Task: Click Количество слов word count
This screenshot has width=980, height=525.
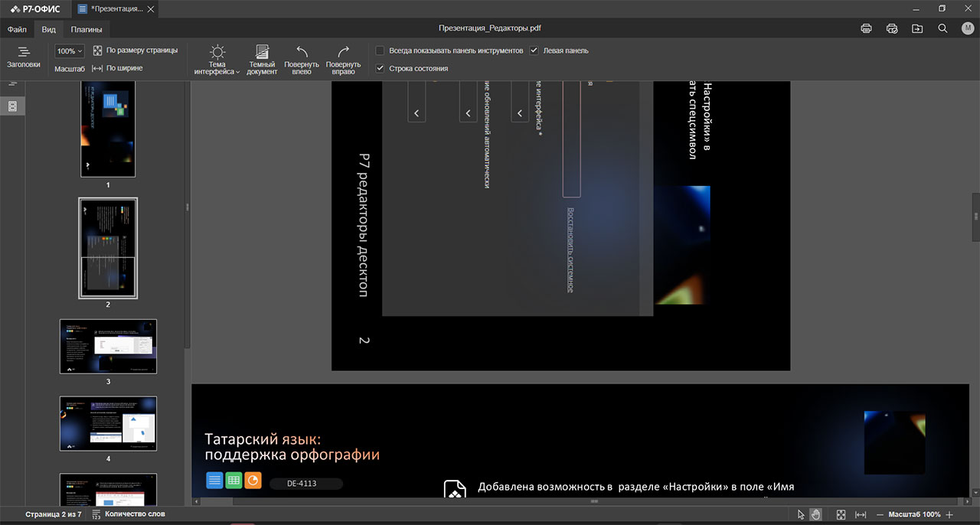Action: tap(129, 514)
